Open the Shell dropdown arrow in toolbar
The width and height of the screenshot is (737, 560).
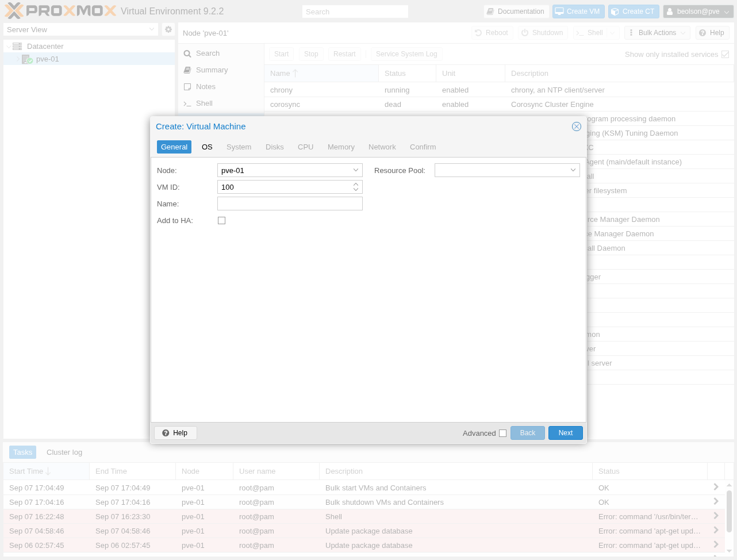613,33
